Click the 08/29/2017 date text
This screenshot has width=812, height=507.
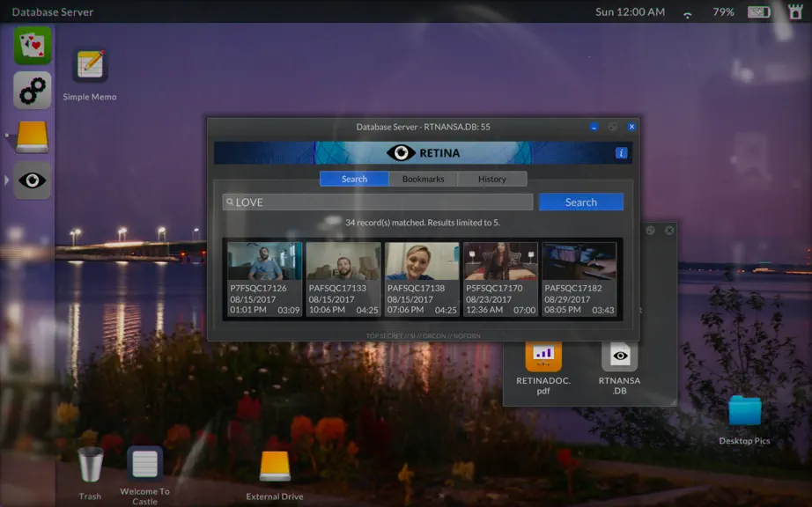[567, 299]
